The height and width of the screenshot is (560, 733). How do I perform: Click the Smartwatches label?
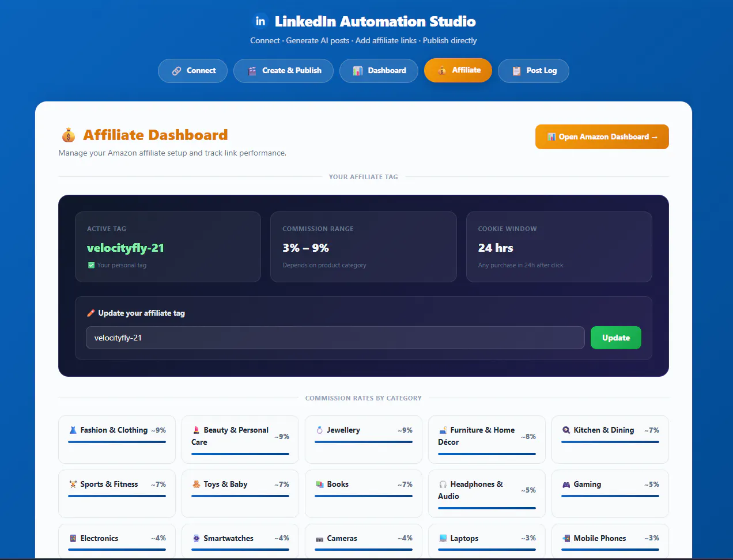(229, 539)
